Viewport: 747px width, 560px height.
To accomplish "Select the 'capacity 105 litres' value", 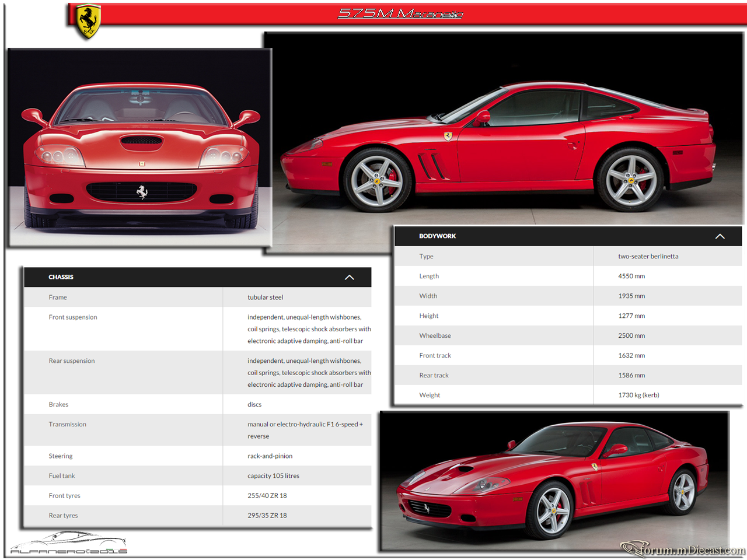I will coord(274,476).
